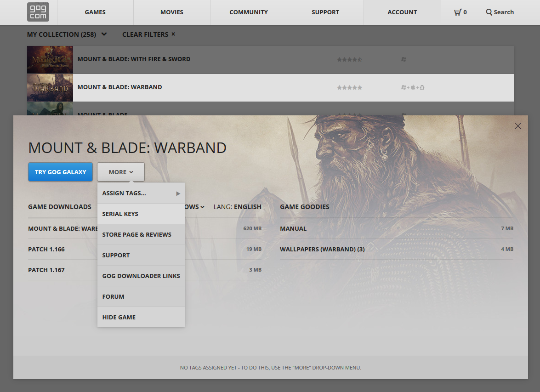Screen dimensions: 540x392
Task: Click Warband's platform icons in list
Action: [x=413, y=87]
